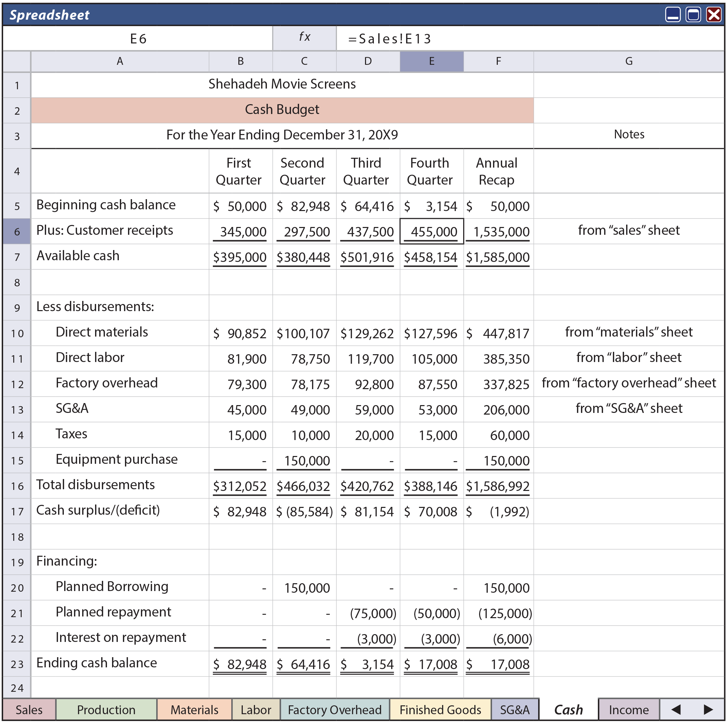Image resolution: width=728 pixels, height=723 pixels.
Task: Open the Production sheet tab
Action: tap(106, 709)
